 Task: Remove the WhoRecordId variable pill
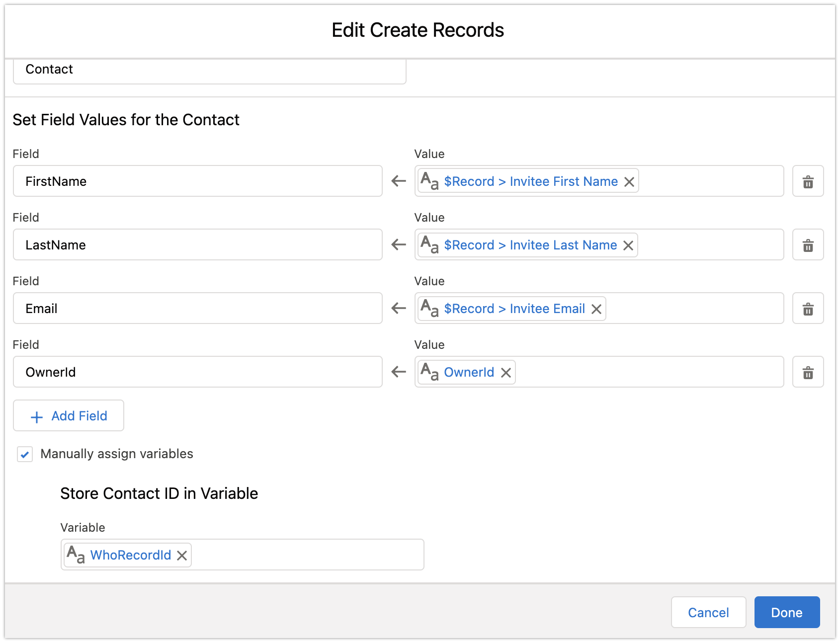tap(181, 555)
